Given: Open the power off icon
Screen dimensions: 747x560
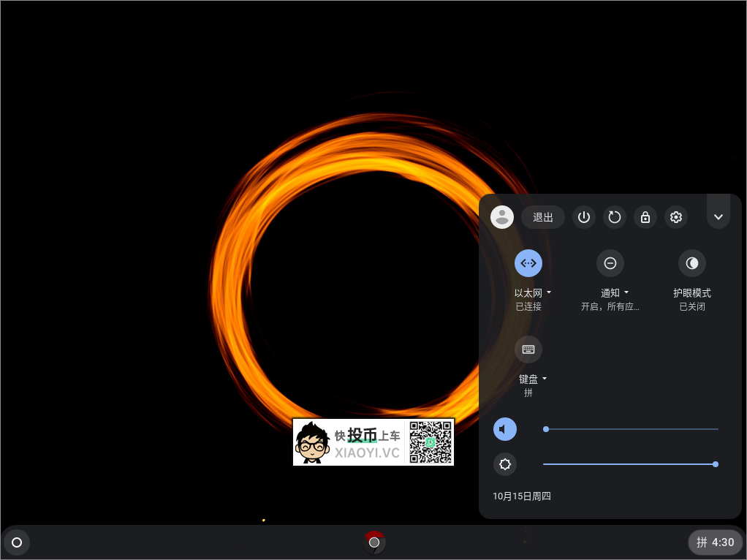Looking at the screenshot, I should pyautogui.click(x=583, y=217).
